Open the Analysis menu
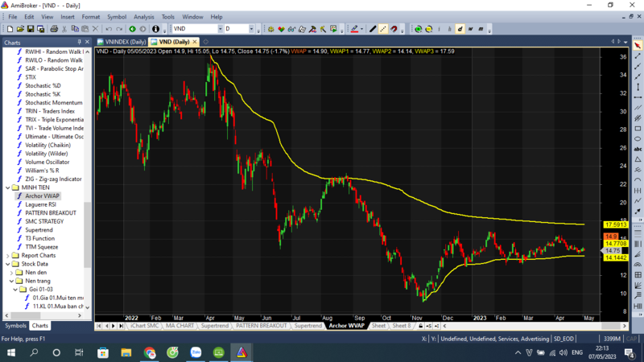The width and height of the screenshot is (644, 362). coord(144,17)
